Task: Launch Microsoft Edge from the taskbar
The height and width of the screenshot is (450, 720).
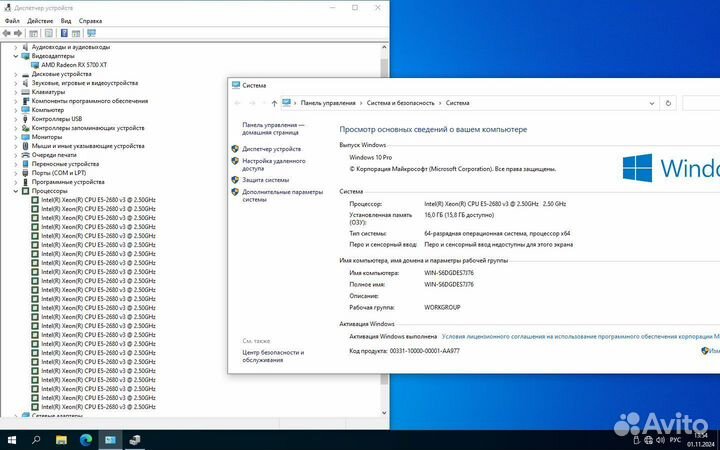Action: click(x=86, y=440)
